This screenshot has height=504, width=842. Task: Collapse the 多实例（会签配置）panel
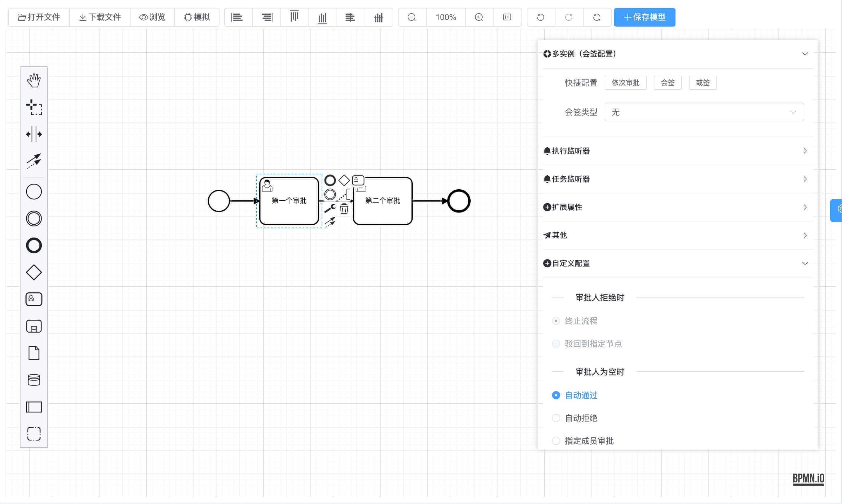coord(805,54)
